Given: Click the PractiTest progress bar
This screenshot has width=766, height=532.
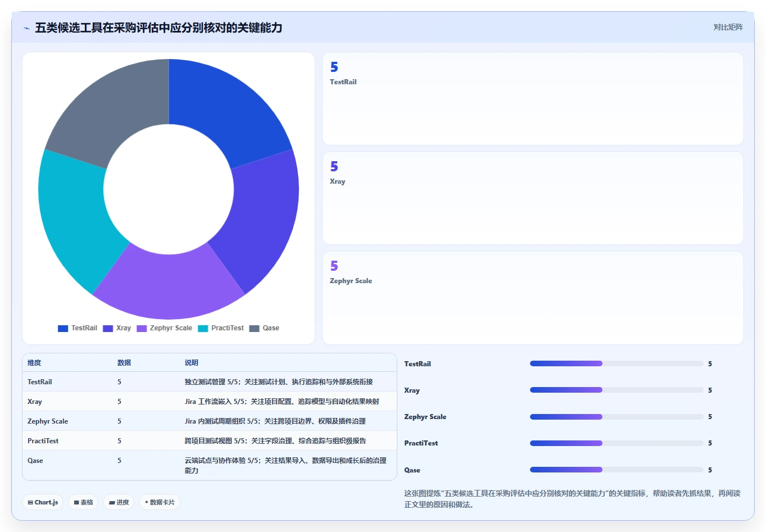Looking at the screenshot, I should [617, 443].
